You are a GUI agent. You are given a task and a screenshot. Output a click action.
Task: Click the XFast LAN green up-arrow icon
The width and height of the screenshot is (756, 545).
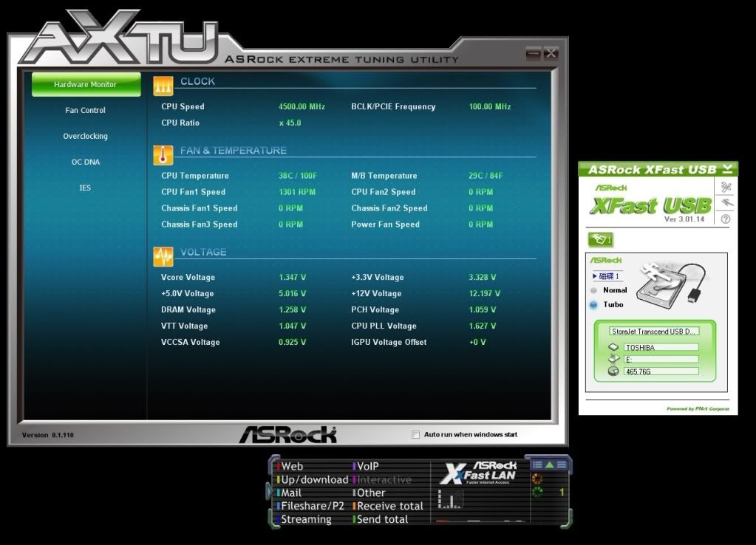pyautogui.click(x=550, y=465)
